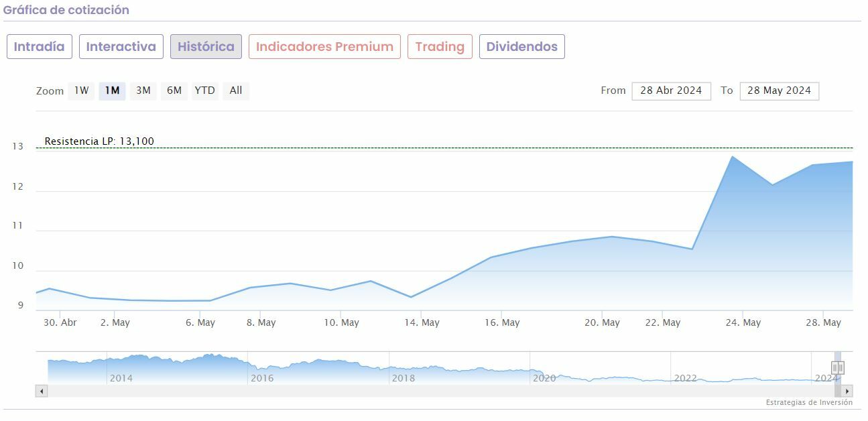This screenshot has height=421, width=868.
Task: Set zoom to YTD
Action: pyautogui.click(x=204, y=91)
